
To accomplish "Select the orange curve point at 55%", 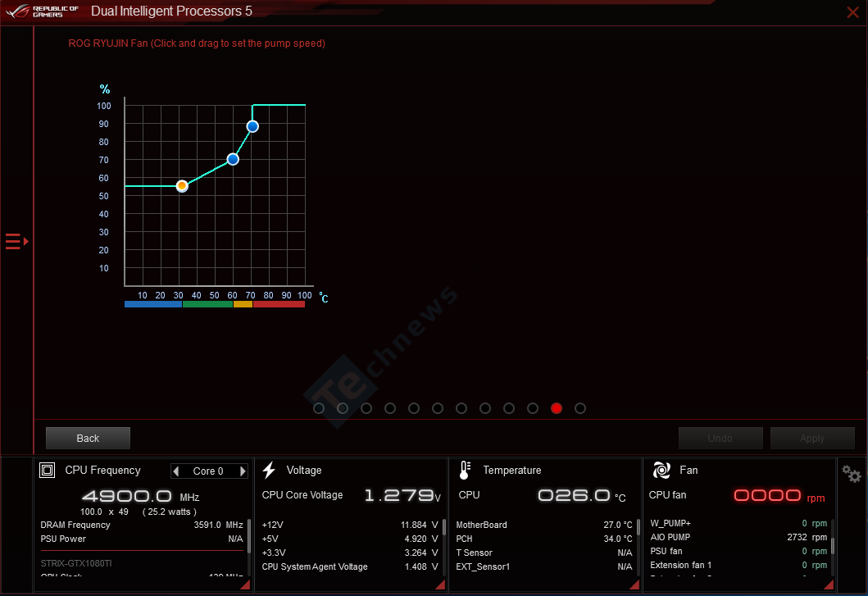I will 182,186.
